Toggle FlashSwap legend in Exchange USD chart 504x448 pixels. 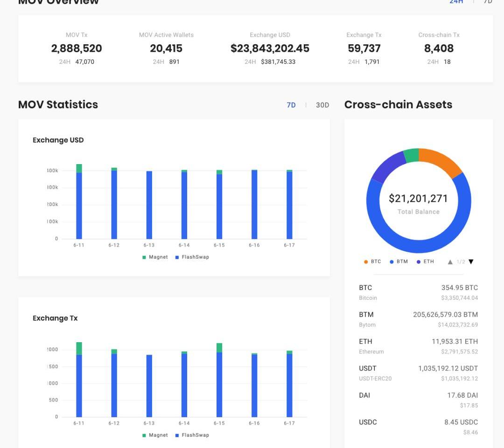[x=192, y=257]
